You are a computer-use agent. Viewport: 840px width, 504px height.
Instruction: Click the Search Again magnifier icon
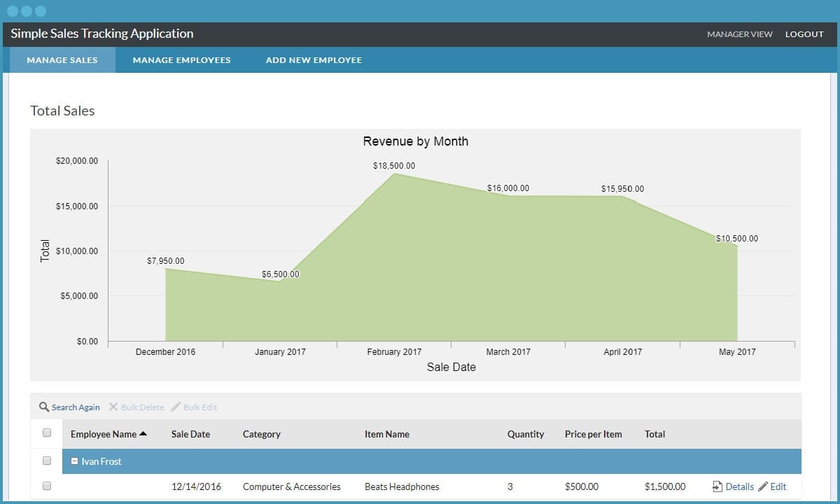[44, 407]
